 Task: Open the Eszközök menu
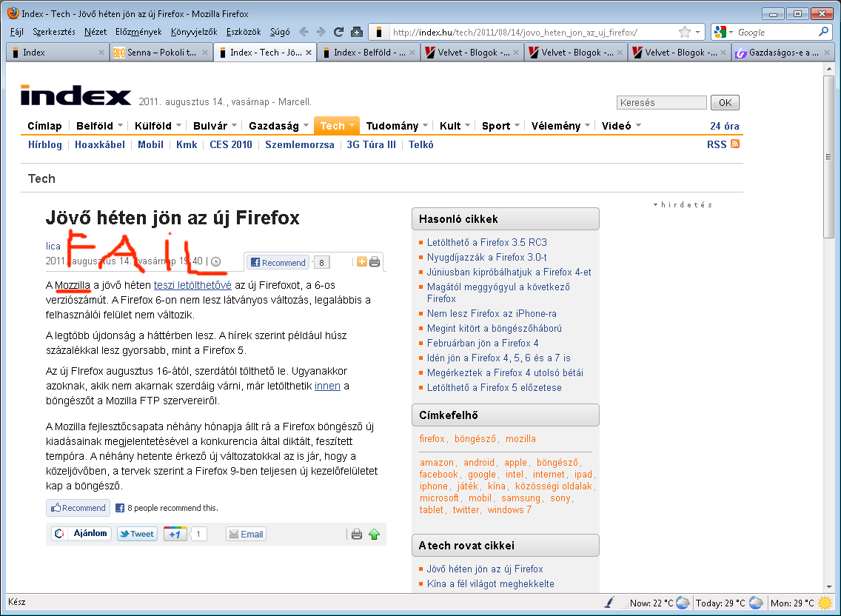244,32
